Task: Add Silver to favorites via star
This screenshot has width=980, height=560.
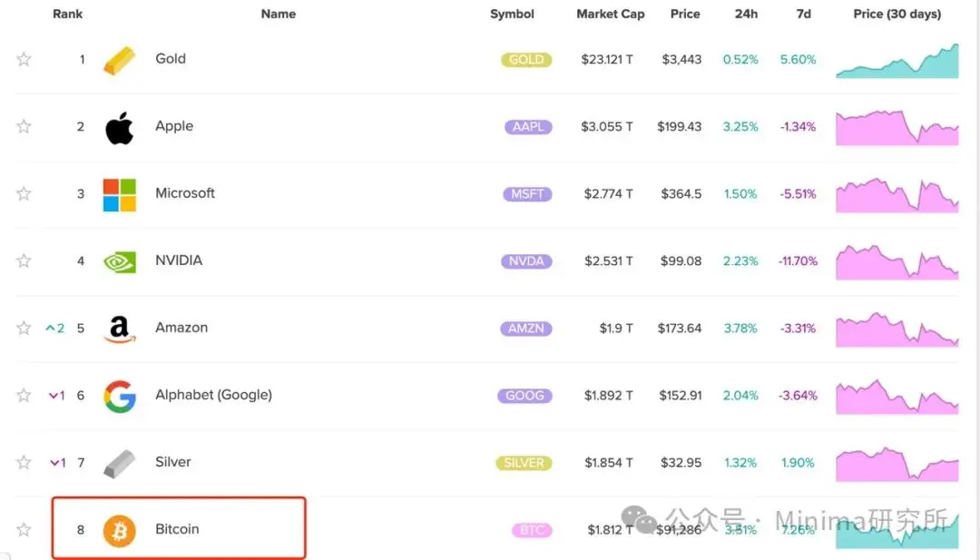Action: [x=24, y=463]
